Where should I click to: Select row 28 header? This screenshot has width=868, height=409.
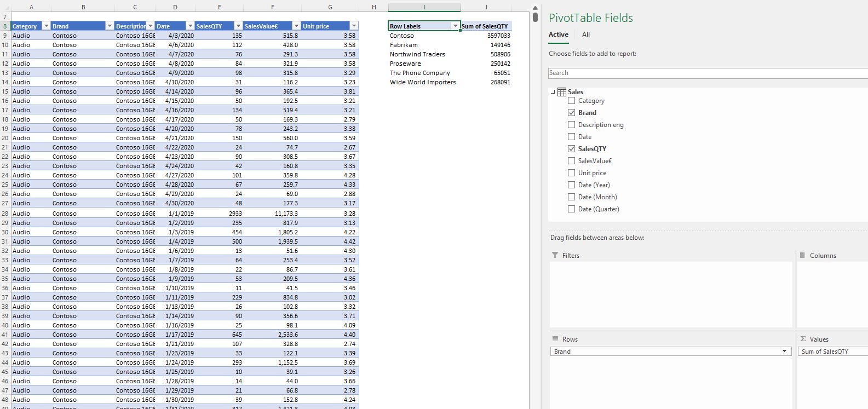click(5, 214)
